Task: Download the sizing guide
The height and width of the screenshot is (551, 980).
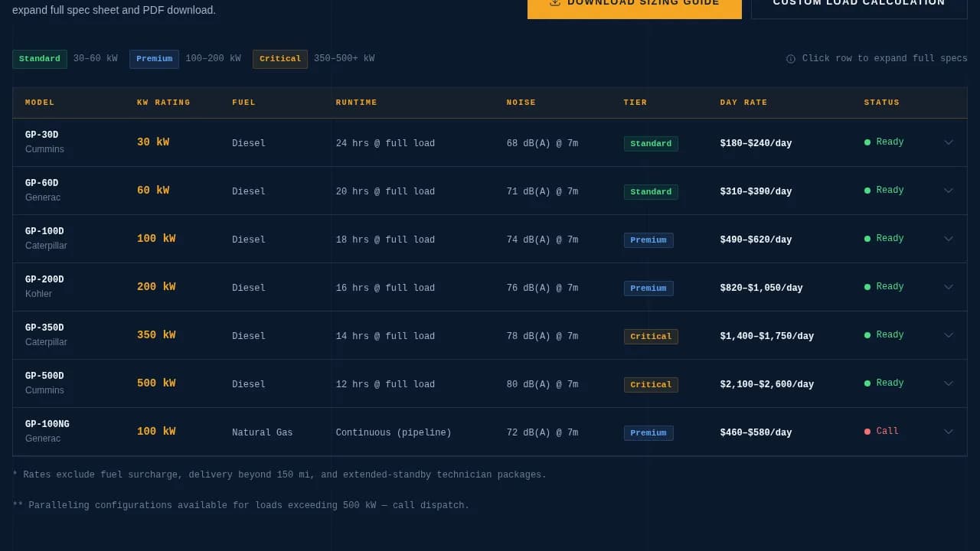Action: pyautogui.click(x=635, y=6)
